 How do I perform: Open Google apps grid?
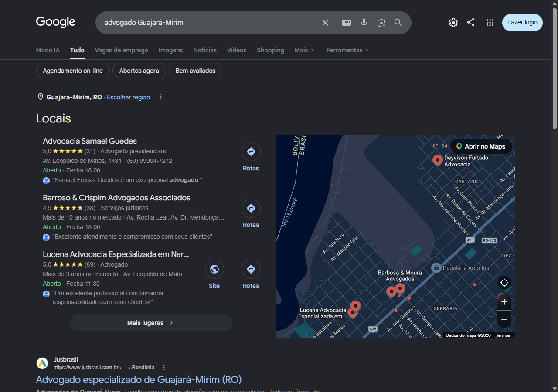click(490, 23)
